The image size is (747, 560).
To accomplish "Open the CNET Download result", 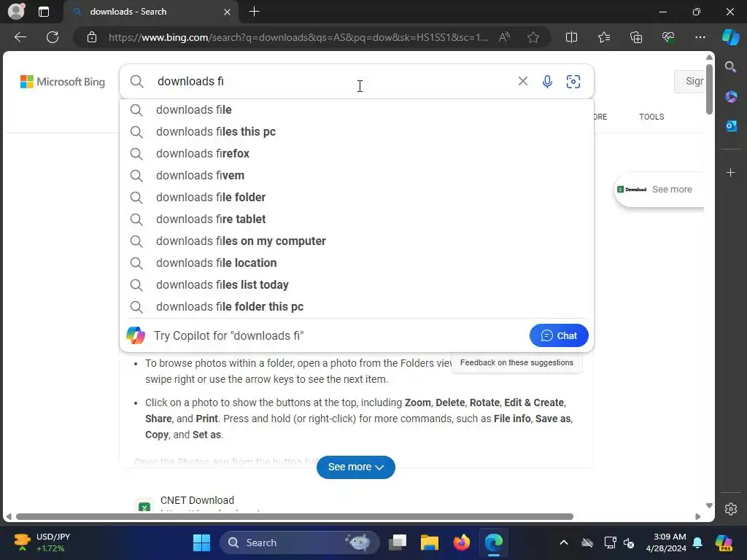I will tap(197, 500).
